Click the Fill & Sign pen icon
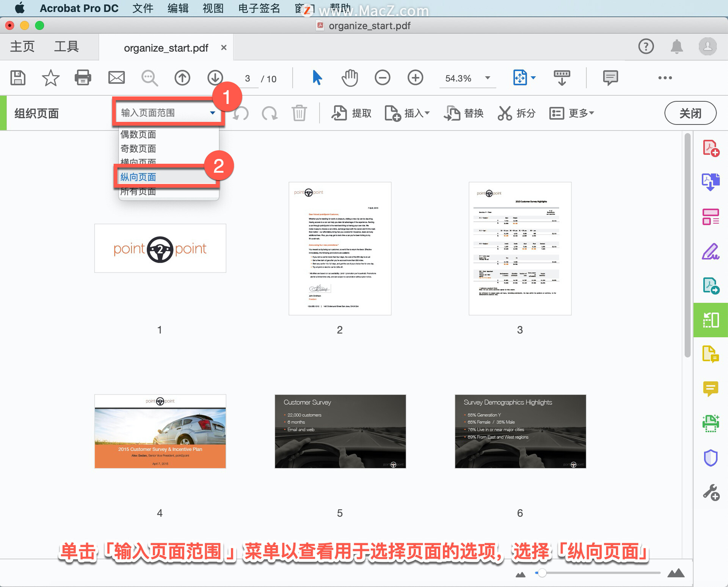The image size is (728, 587). click(711, 252)
